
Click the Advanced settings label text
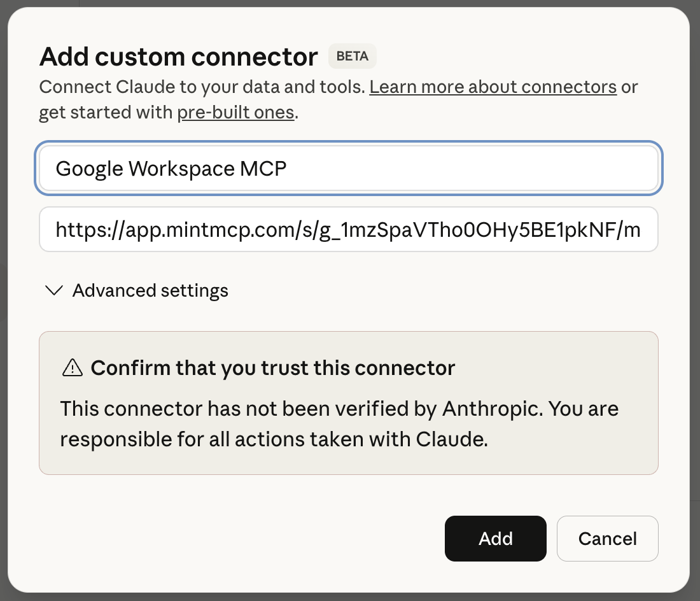(150, 290)
